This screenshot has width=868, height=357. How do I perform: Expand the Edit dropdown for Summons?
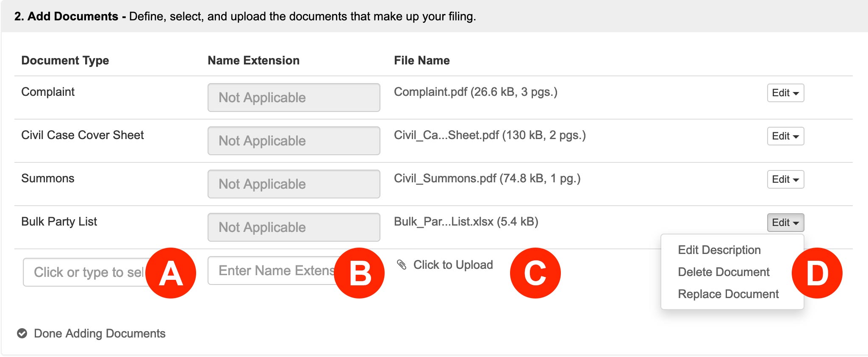[x=785, y=179]
